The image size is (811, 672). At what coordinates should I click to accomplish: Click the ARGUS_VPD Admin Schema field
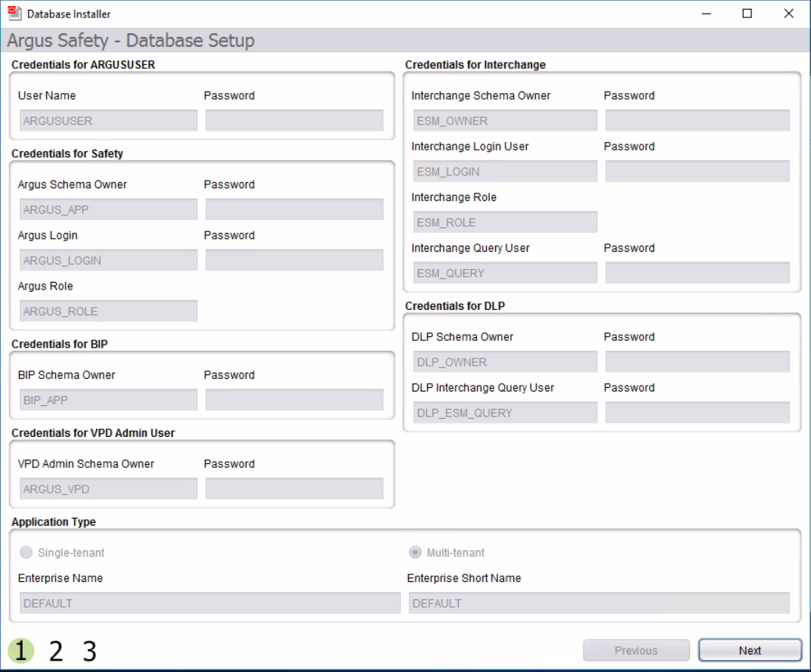(x=107, y=488)
